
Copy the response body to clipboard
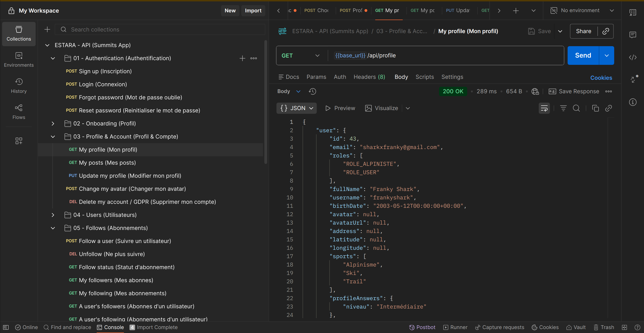[596, 108]
